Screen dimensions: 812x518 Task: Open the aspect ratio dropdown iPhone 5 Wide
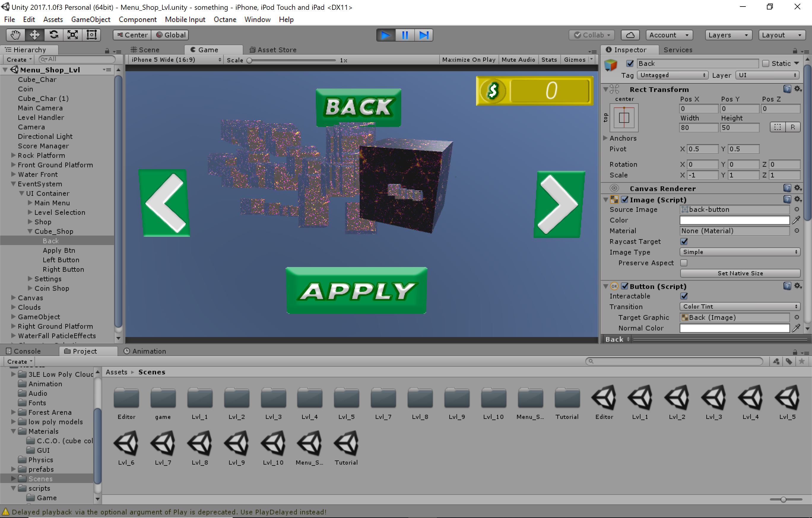pyautogui.click(x=175, y=60)
